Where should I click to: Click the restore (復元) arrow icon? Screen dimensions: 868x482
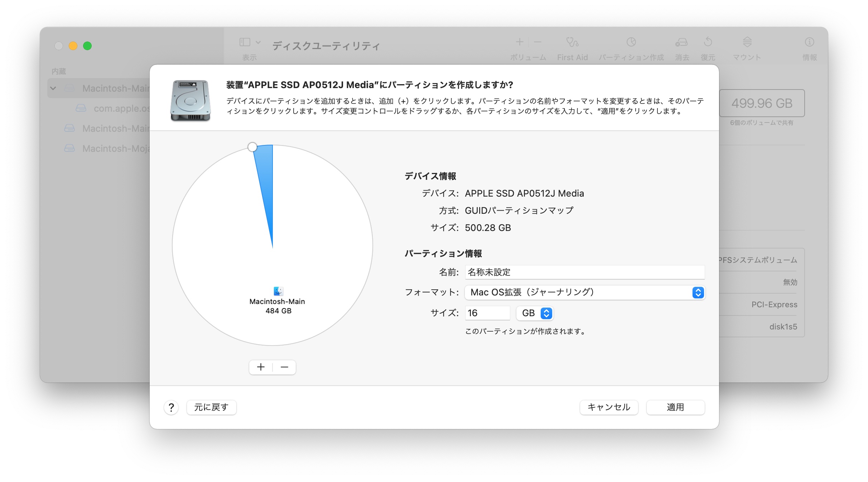click(x=708, y=42)
